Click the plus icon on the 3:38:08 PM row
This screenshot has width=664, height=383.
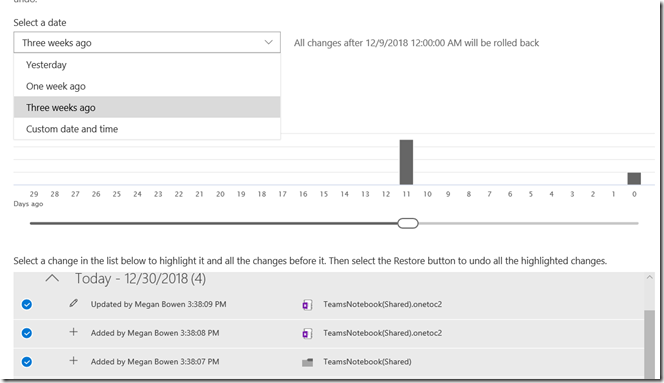coord(73,332)
